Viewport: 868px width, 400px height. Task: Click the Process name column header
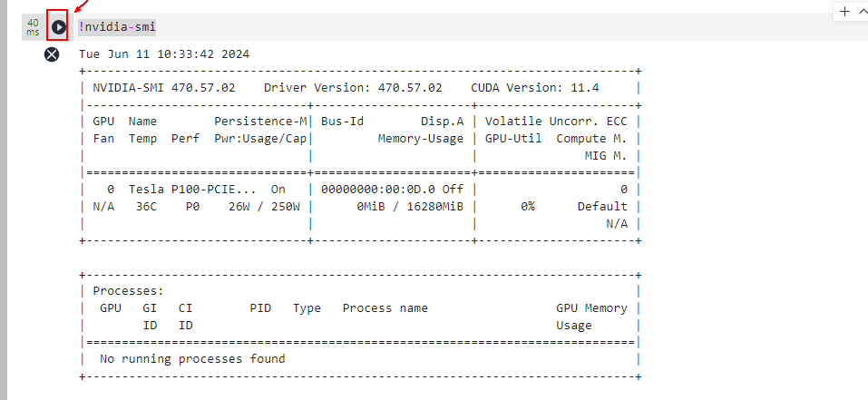(385, 308)
